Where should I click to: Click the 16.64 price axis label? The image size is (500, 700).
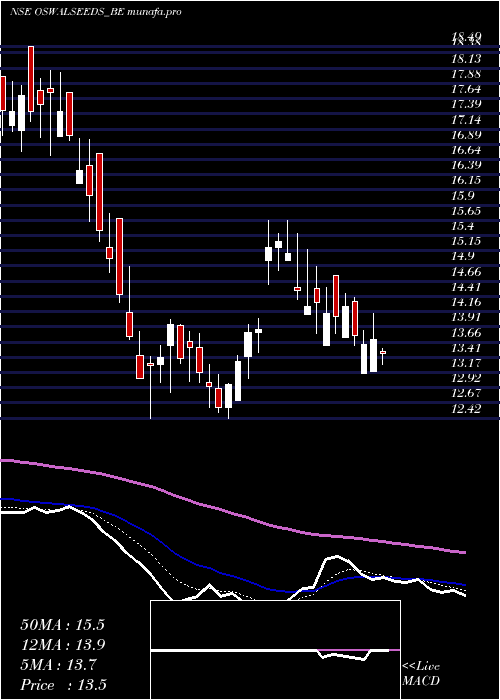coord(466,150)
